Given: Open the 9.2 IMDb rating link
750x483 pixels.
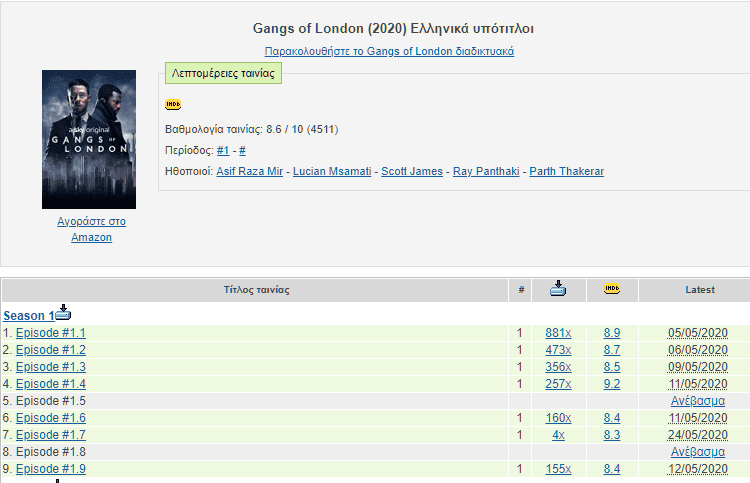Looking at the screenshot, I should pos(612,384).
